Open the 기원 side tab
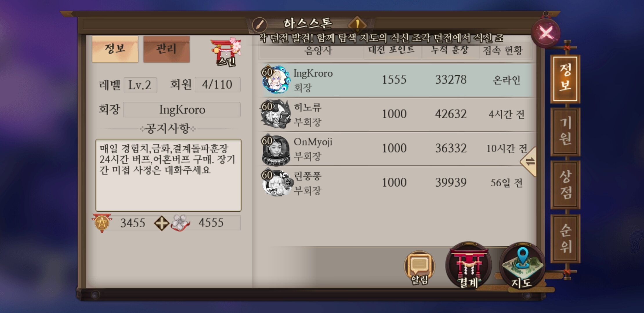Image resolution: width=644 pixels, height=313 pixels. click(x=565, y=132)
